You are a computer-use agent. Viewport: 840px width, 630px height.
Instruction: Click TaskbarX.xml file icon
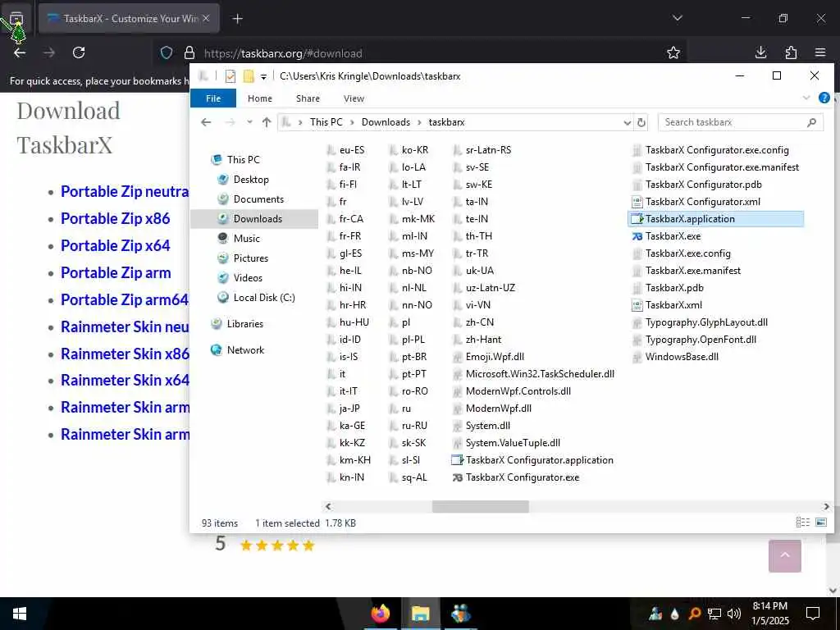tap(637, 305)
